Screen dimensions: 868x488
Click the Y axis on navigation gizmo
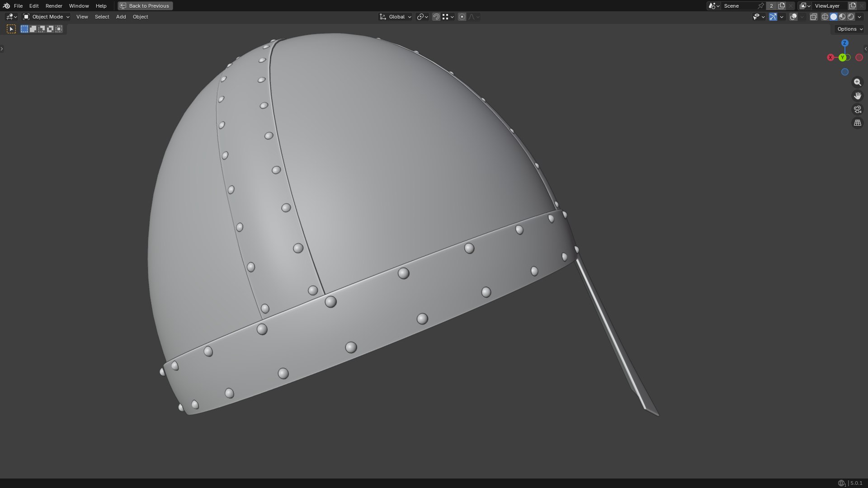(842, 57)
